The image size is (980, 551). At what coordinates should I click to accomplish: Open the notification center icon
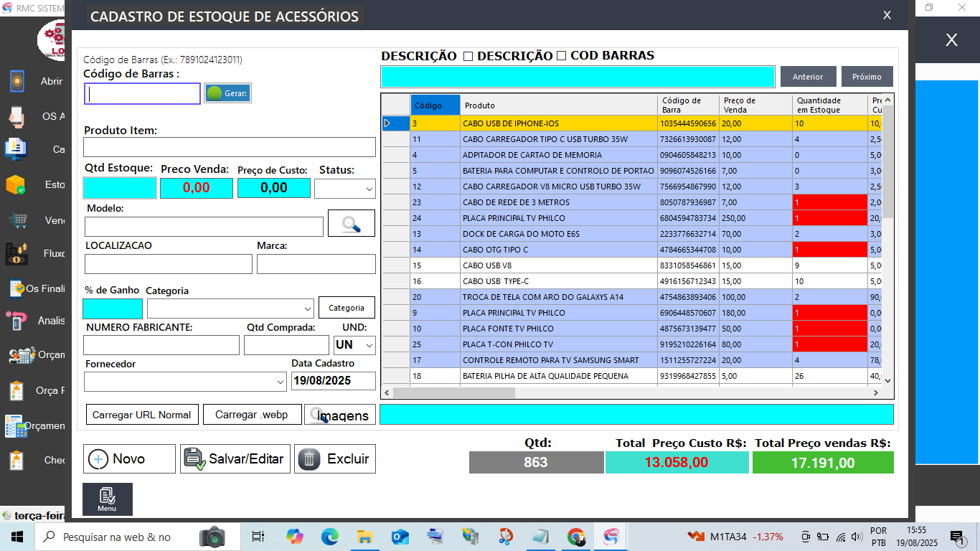pos(956,537)
